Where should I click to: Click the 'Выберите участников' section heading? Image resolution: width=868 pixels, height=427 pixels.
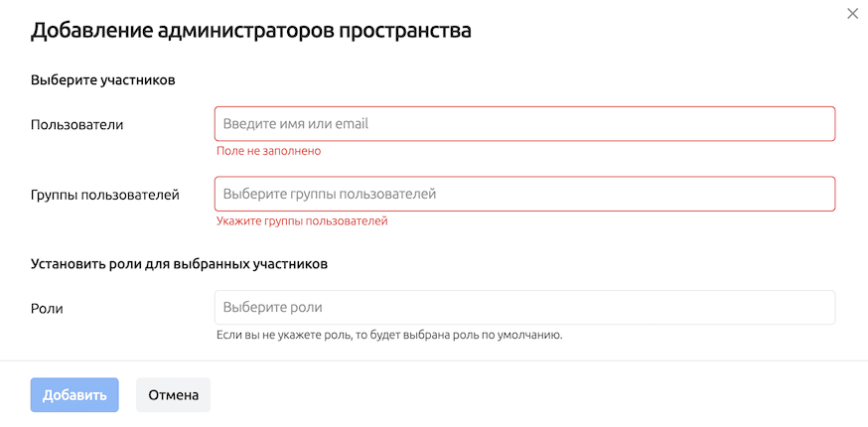[x=103, y=79]
